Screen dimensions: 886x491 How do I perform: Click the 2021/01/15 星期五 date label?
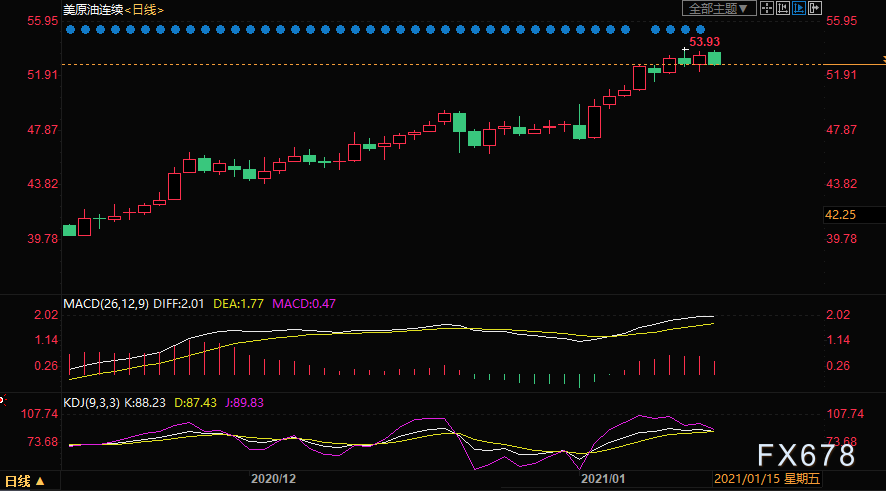[767, 479]
